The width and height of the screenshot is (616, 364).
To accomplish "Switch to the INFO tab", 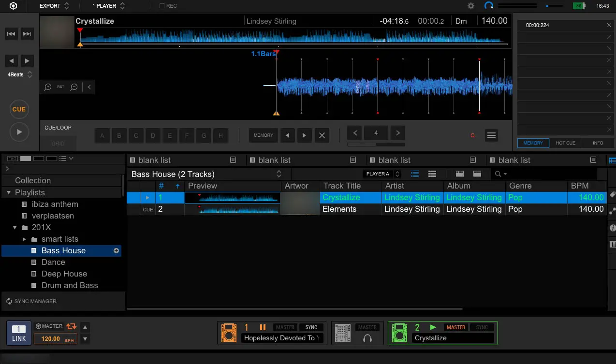I will (598, 143).
